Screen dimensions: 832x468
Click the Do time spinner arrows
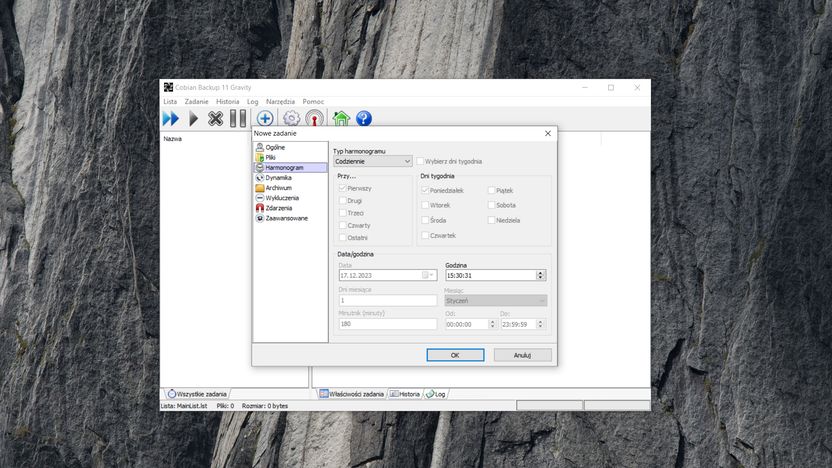tap(541, 324)
